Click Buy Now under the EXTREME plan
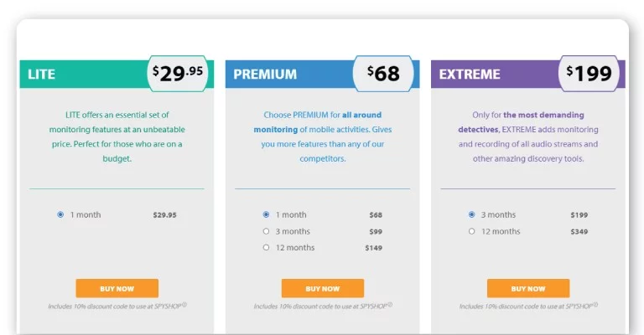Image resolution: width=644 pixels, height=335 pixels. click(x=528, y=288)
